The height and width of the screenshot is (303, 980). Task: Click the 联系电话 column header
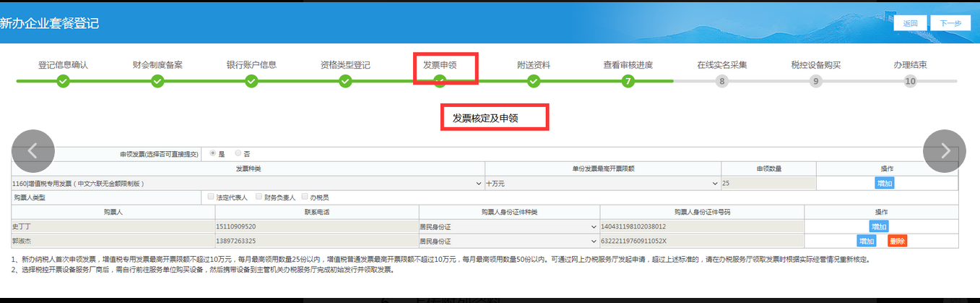316,212
